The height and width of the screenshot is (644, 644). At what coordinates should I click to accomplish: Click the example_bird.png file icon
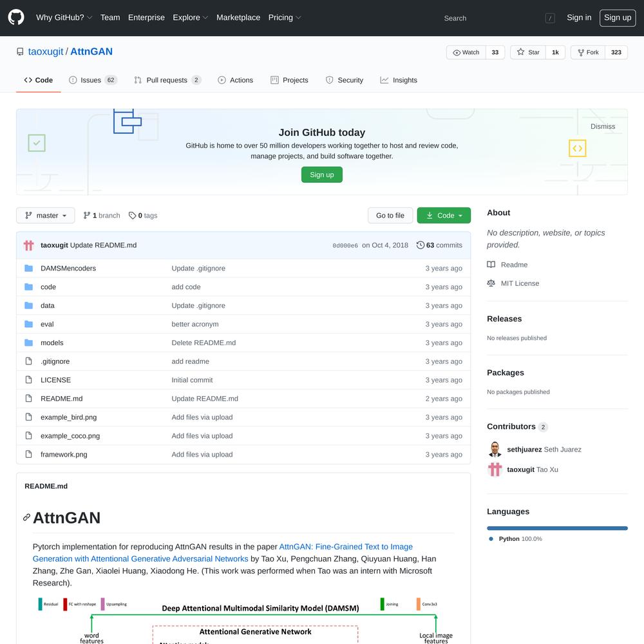tap(29, 417)
